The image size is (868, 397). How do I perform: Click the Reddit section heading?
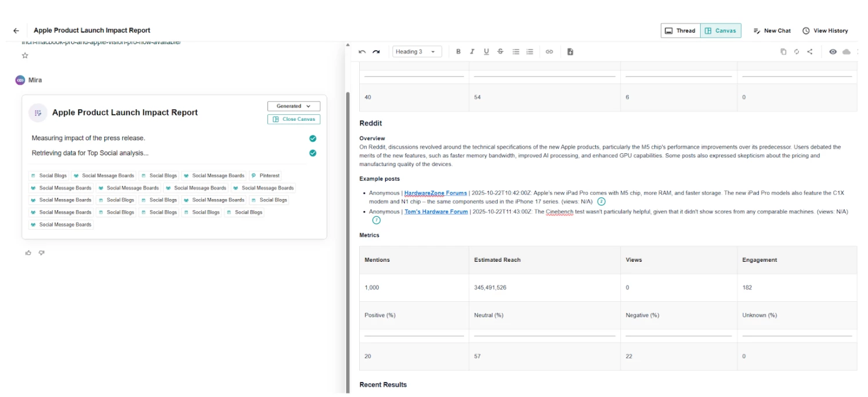371,123
